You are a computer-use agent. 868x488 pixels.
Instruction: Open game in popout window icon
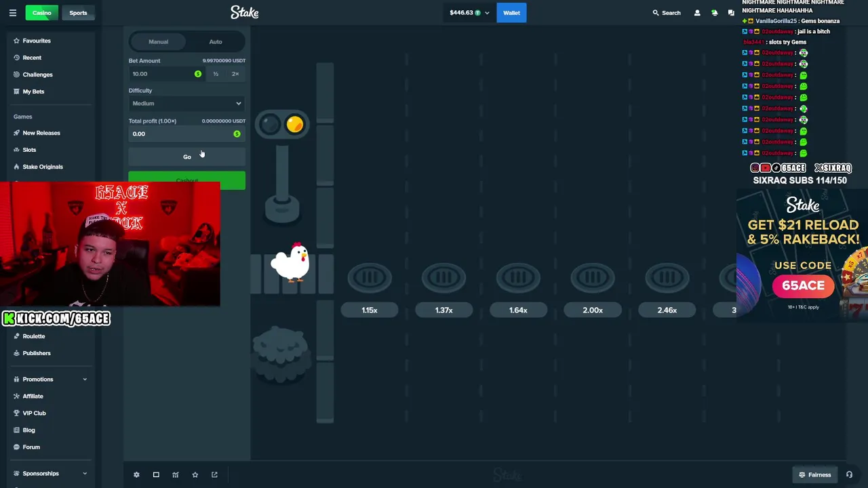click(x=214, y=475)
